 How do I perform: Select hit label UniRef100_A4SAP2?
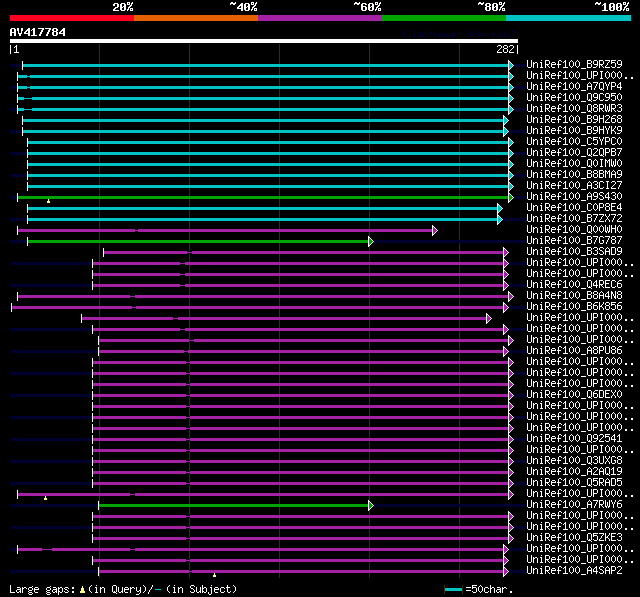tap(574, 571)
